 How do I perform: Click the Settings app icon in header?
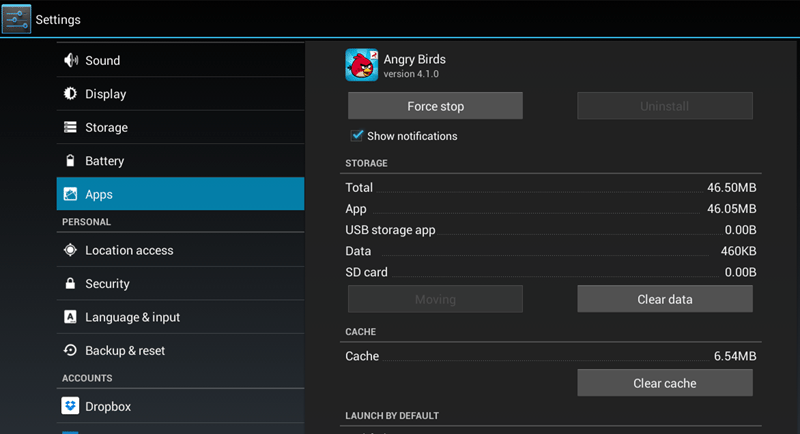pyautogui.click(x=16, y=19)
